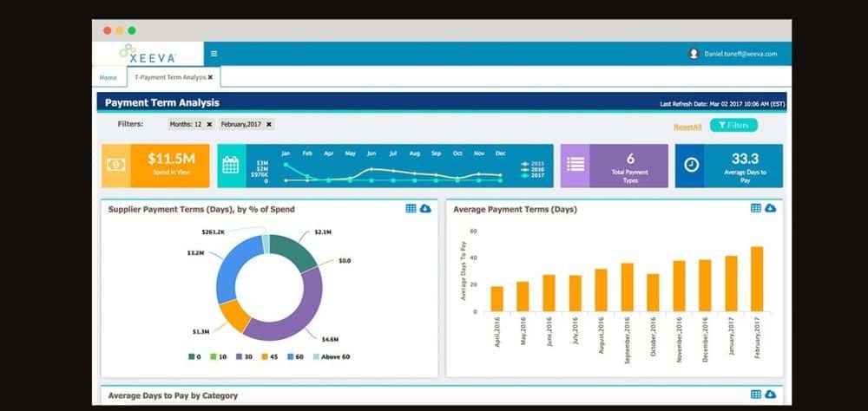Show table view of Average Payment Terms chart
Image resolution: width=868 pixels, height=411 pixels.
click(x=756, y=208)
